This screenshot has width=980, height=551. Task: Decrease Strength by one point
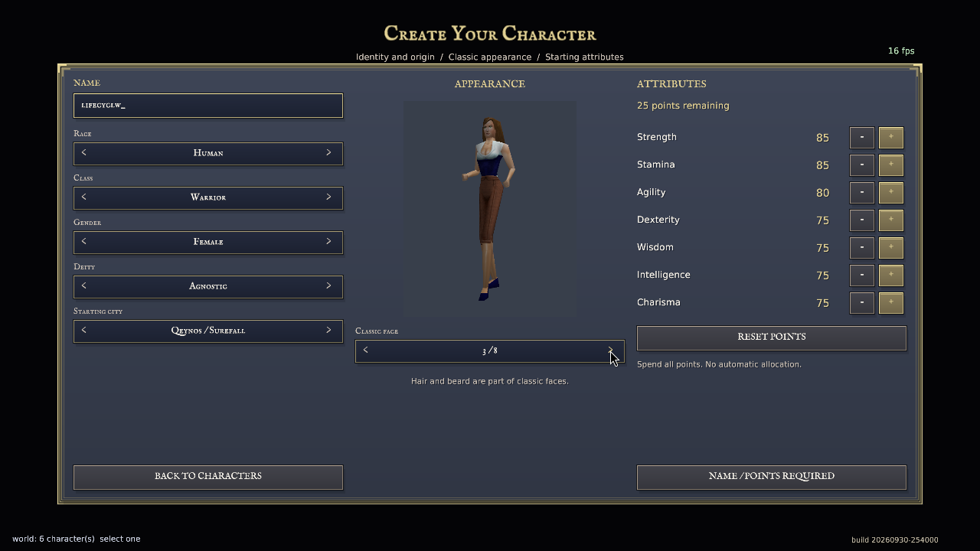click(x=862, y=138)
